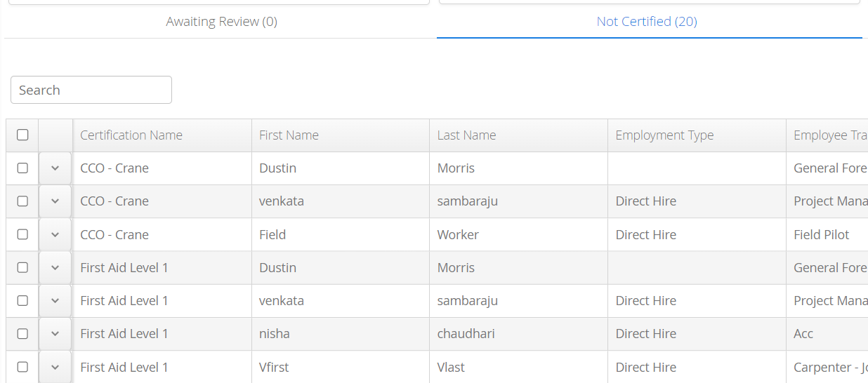The height and width of the screenshot is (383, 868).
Task: Focus the Search input field
Action: pos(91,90)
